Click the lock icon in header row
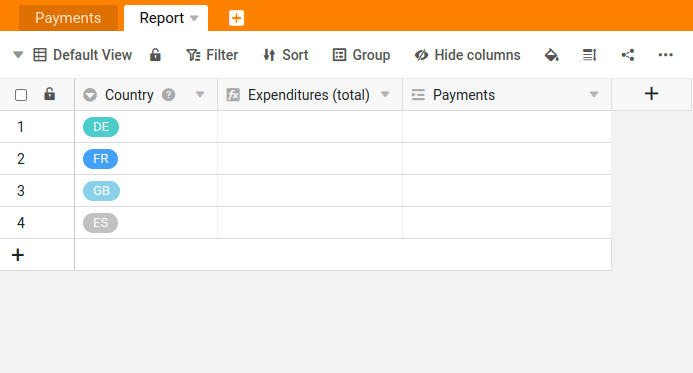Image resolution: width=693 pixels, height=373 pixels. 50,94
